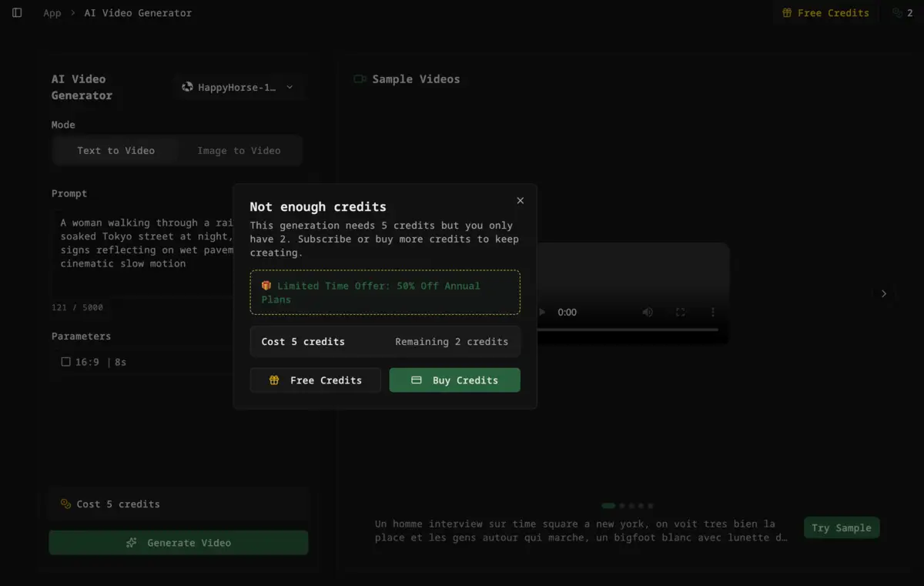
Task: Enter fullscreen on the sample video player
Action: 680,312
